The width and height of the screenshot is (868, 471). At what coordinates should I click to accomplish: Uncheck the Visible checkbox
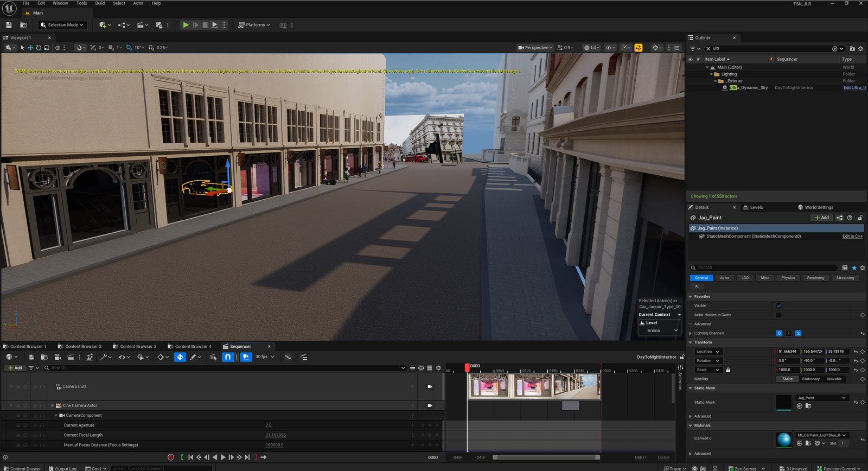(778, 306)
